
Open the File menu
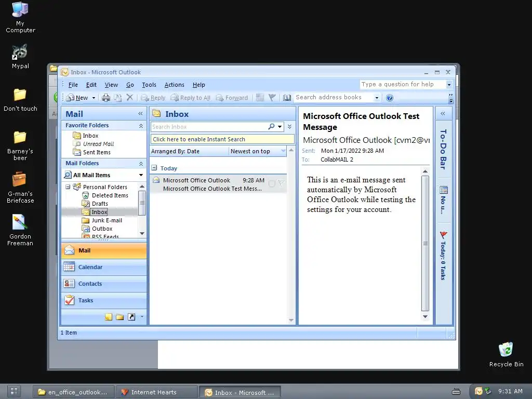(x=73, y=85)
